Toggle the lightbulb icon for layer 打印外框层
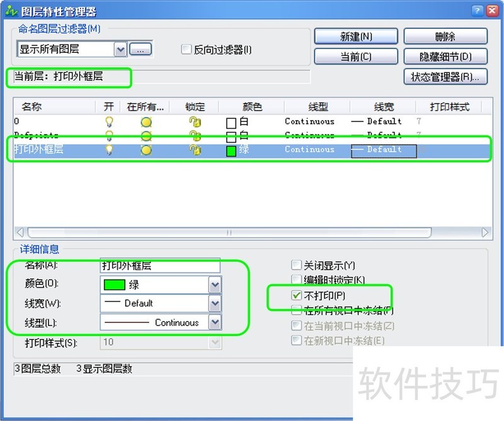Screen dimensions: 504x421 coord(109,150)
